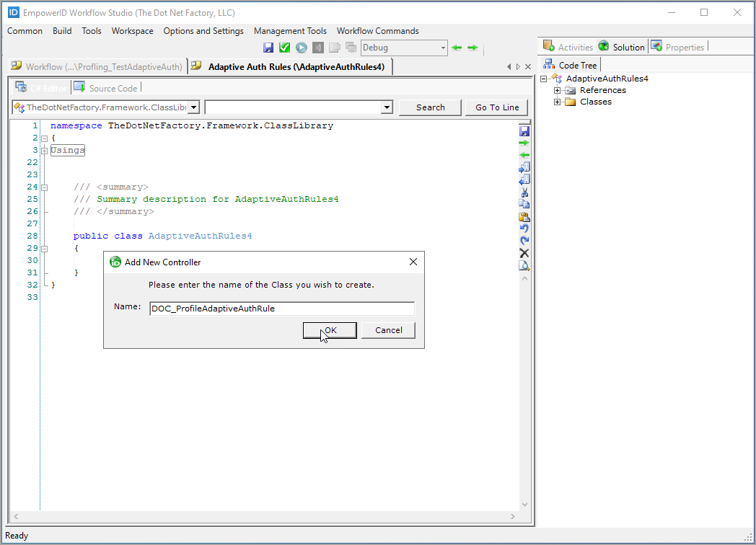The height and width of the screenshot is (545, 756).
Task: Click the green checkmark compile icon
Action: click(285, 48)
